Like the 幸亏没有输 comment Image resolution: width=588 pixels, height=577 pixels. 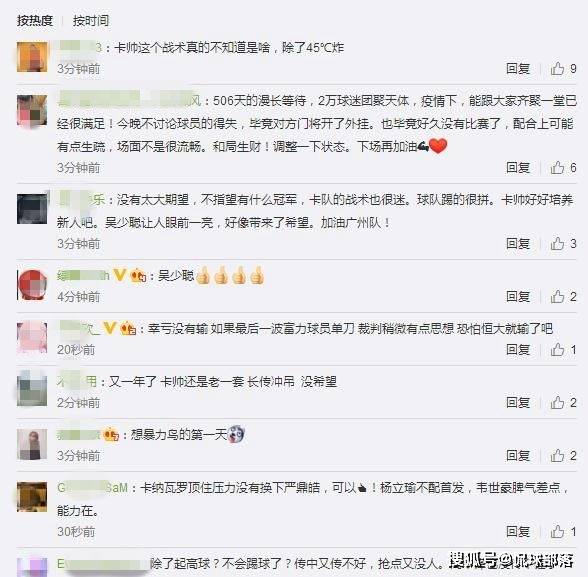pyautogui.click(x=557, y=350)
